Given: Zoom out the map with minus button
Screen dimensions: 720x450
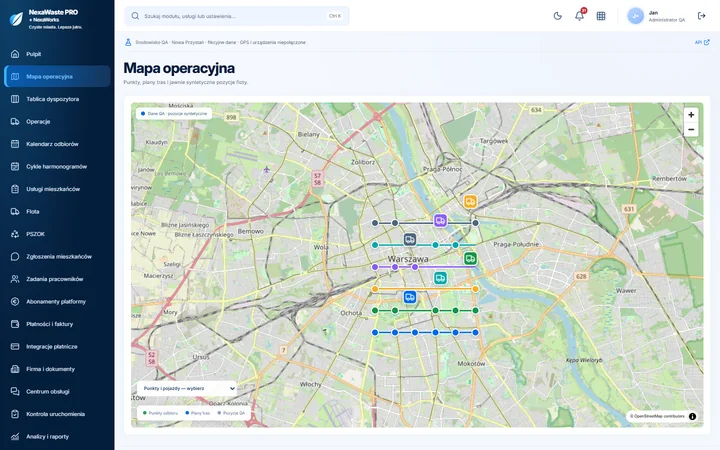Looking at the screenshot, I should click(691, 129).
